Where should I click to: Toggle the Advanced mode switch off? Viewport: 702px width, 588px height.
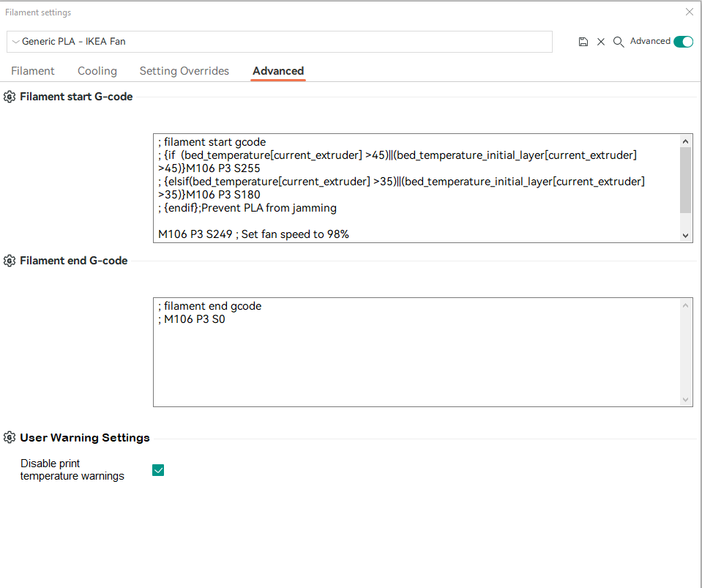coord(683,42)
